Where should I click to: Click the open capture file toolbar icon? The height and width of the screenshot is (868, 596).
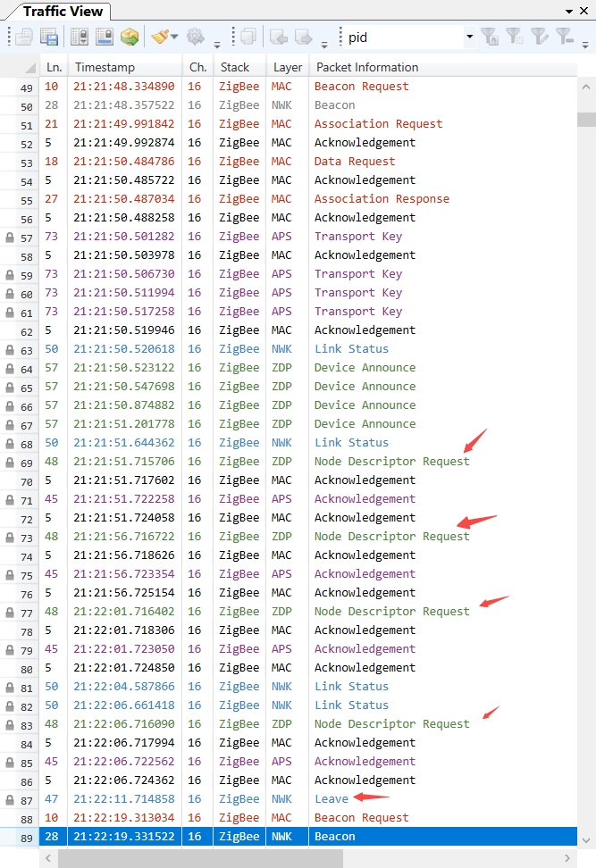point(24,38)
